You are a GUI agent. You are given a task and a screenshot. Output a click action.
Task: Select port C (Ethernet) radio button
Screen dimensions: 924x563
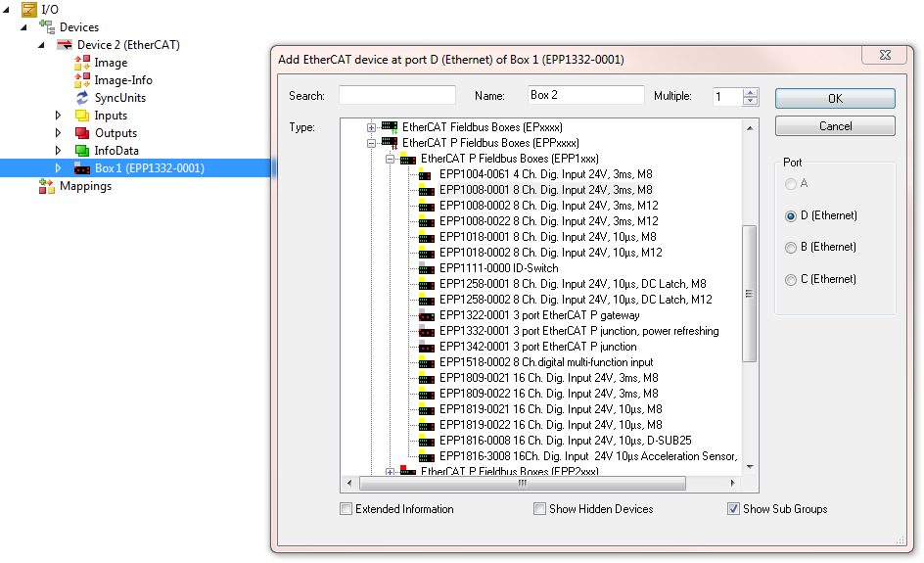coord(791,279)
